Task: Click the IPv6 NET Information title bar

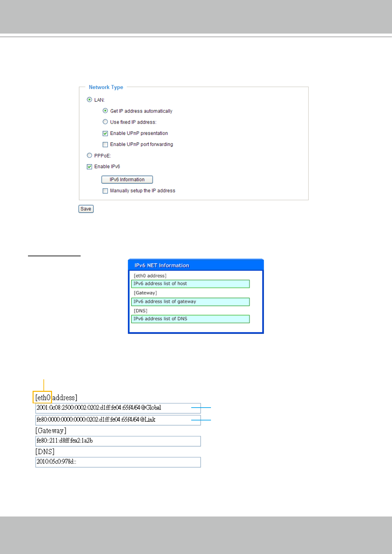Action: coord(196,265)
